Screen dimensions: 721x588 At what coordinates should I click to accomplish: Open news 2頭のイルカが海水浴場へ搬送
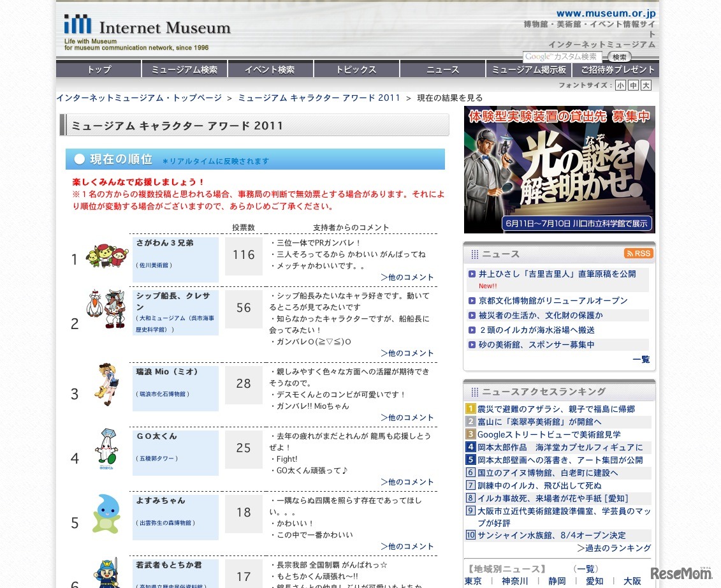(x=537, y=330)
